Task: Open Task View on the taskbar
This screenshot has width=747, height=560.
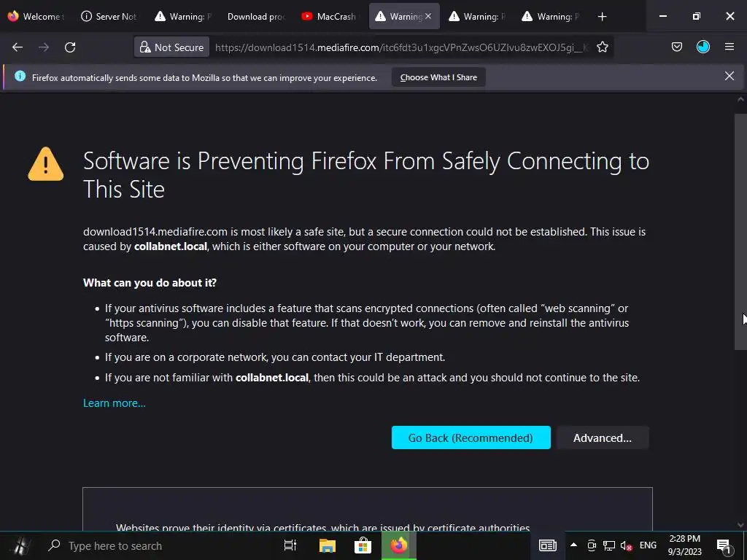Action: [290, 545]
